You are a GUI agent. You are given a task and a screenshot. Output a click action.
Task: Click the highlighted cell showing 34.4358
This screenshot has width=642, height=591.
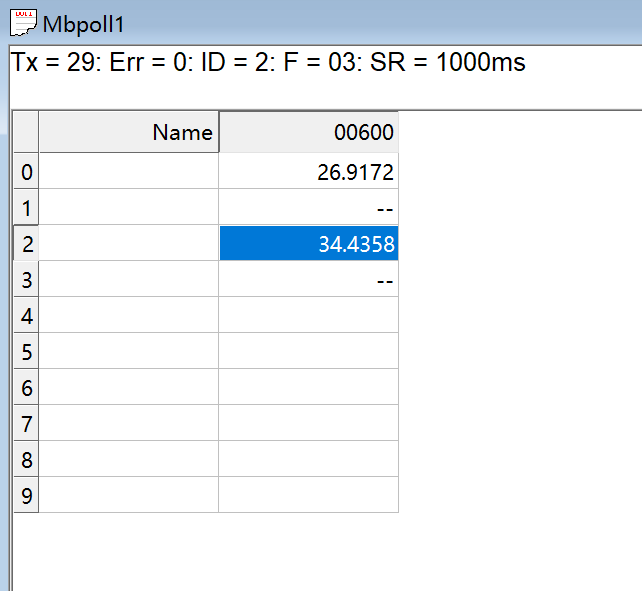(x=308, y=244)
